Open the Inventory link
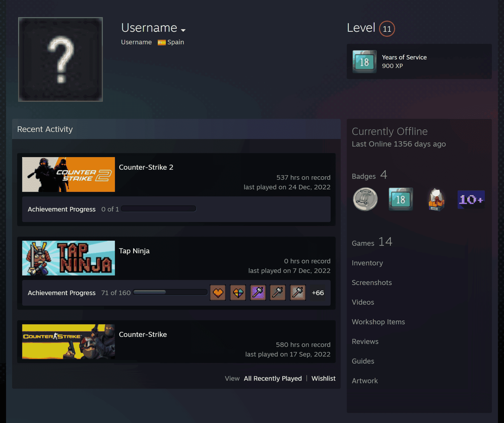The width and height of the screenshot is (504, 423). (x=367, y=263)
